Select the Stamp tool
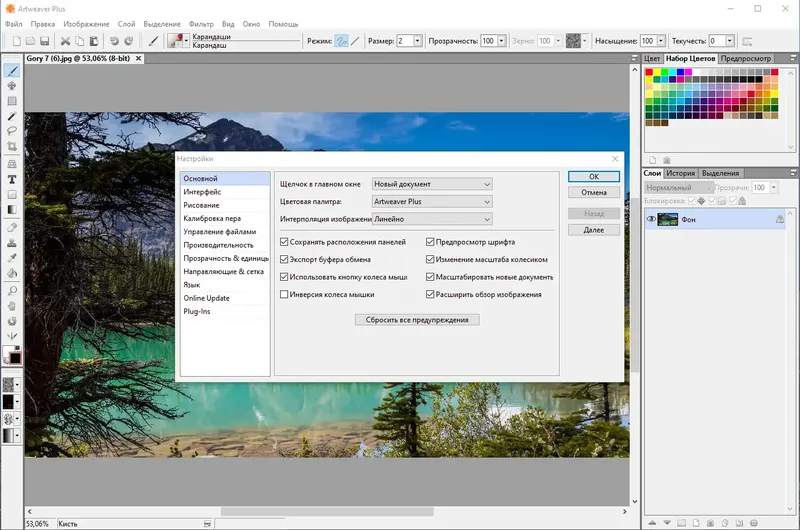The width and height of the screenshot is (800, 530). point(12,243)
